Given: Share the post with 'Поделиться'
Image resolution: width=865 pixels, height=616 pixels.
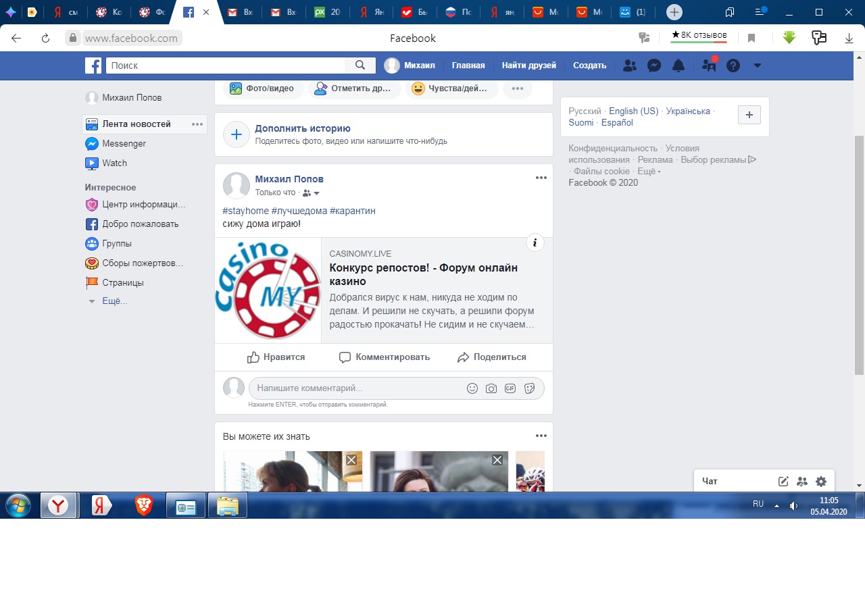Looking at the screenshot, I should 492,357.
